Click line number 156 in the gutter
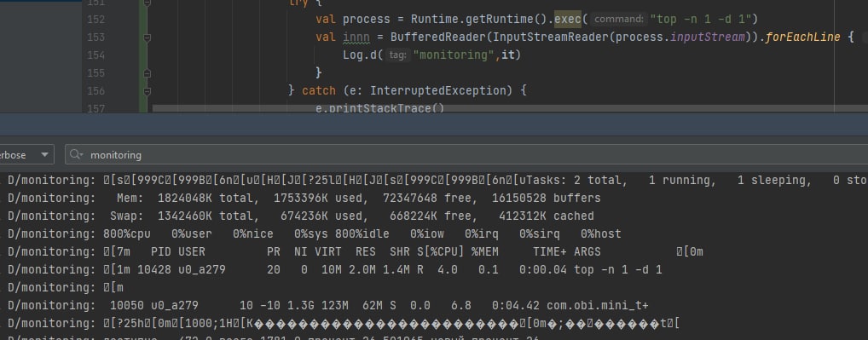Image resolution: width=868 pixels, height=340 pixels. pyautogui.click(x=96, y=90)
